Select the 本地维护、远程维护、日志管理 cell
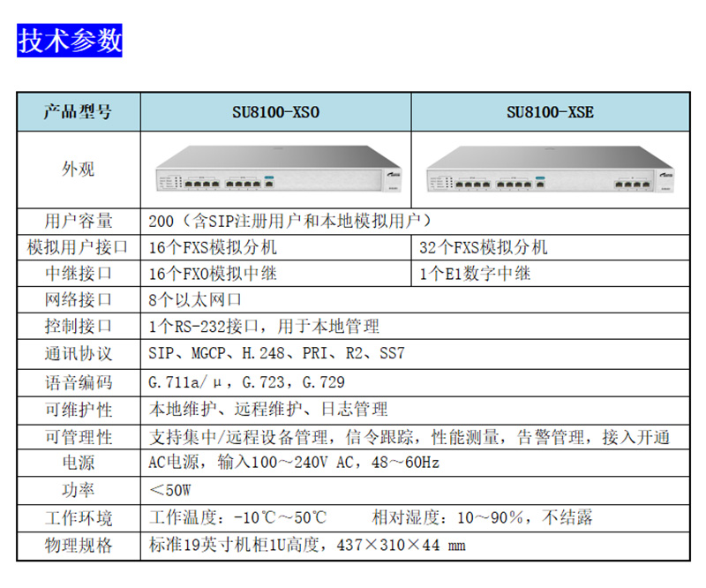Image resolution: width=706 pixels, height=588 pixels. point(415,410)
